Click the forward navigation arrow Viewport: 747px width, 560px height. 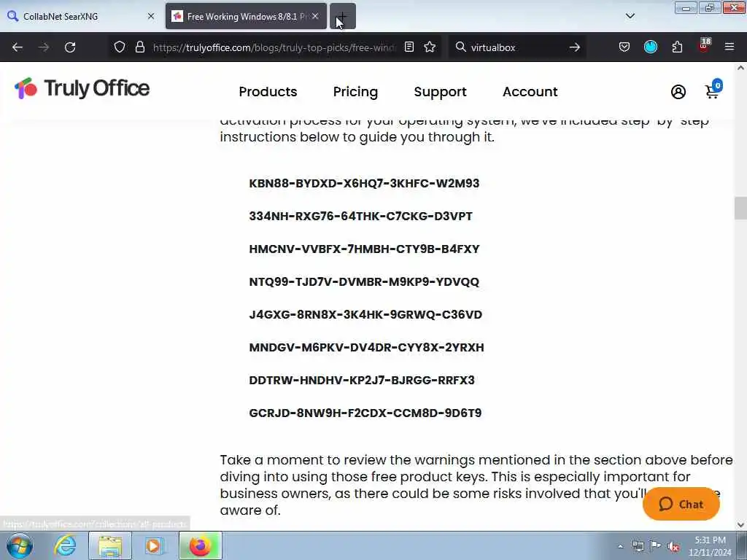point(44,47)
